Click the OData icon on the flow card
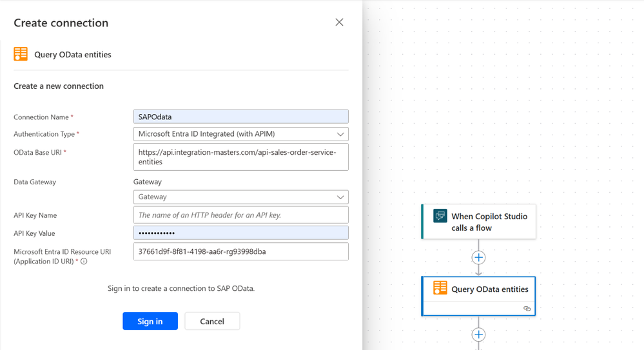The height and width of the screenshot is (350, 644). tap(440, 288)
